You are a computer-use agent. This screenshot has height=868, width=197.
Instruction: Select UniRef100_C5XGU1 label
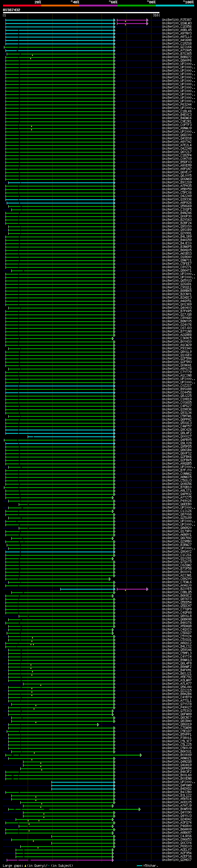[176, 639]
